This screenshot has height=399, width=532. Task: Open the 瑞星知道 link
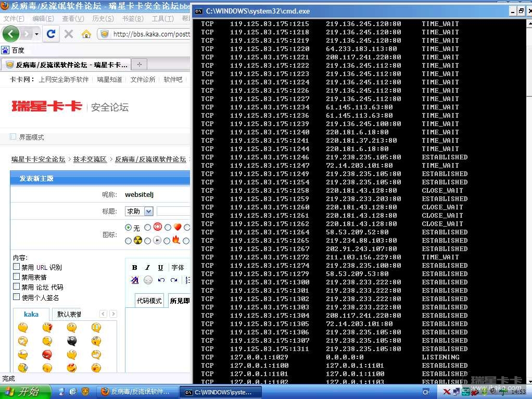[110, 80]
